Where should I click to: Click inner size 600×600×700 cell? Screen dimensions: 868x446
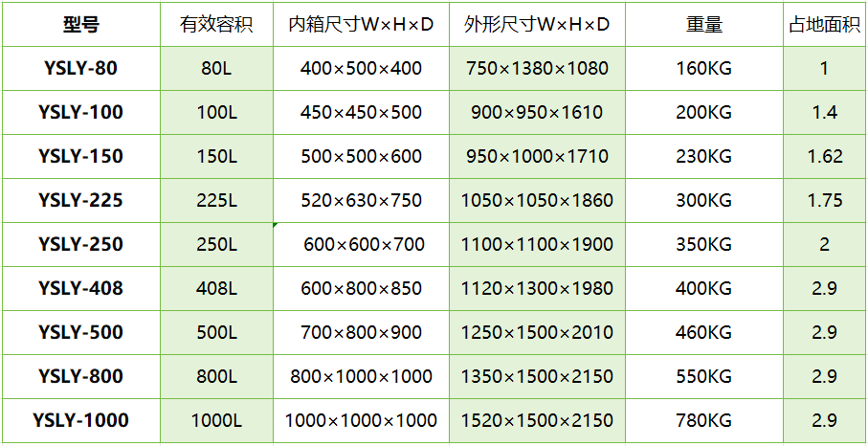(361, 245)
